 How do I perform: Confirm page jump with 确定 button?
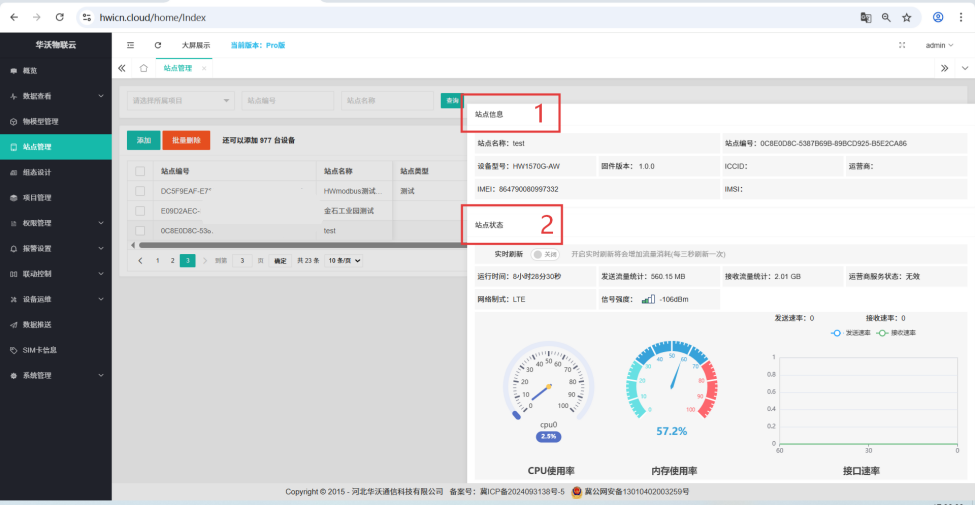(280, 261)
